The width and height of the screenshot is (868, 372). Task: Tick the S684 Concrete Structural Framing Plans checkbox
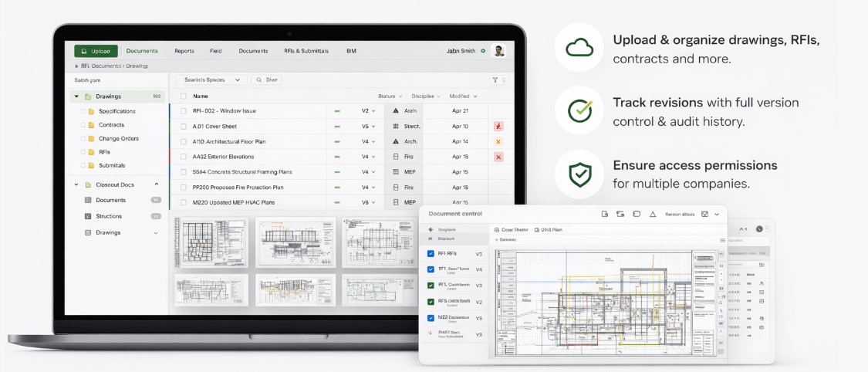(183, 172)
